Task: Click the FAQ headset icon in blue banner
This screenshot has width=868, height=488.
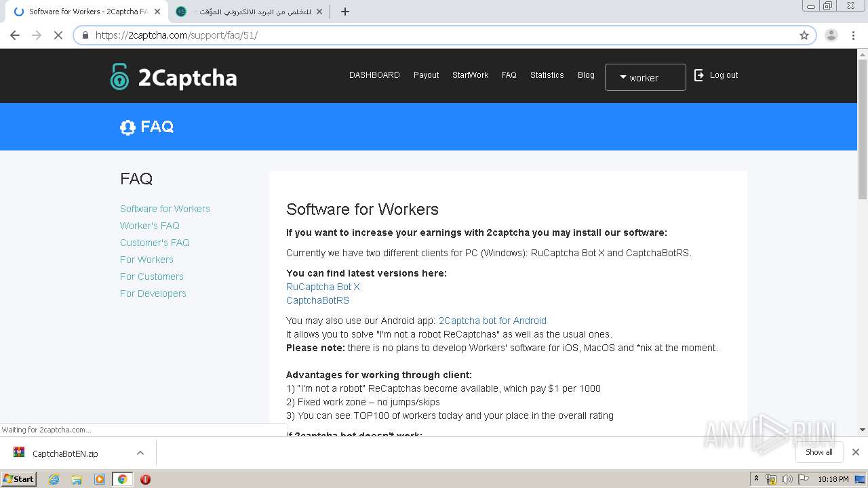Action: (127, 127)
